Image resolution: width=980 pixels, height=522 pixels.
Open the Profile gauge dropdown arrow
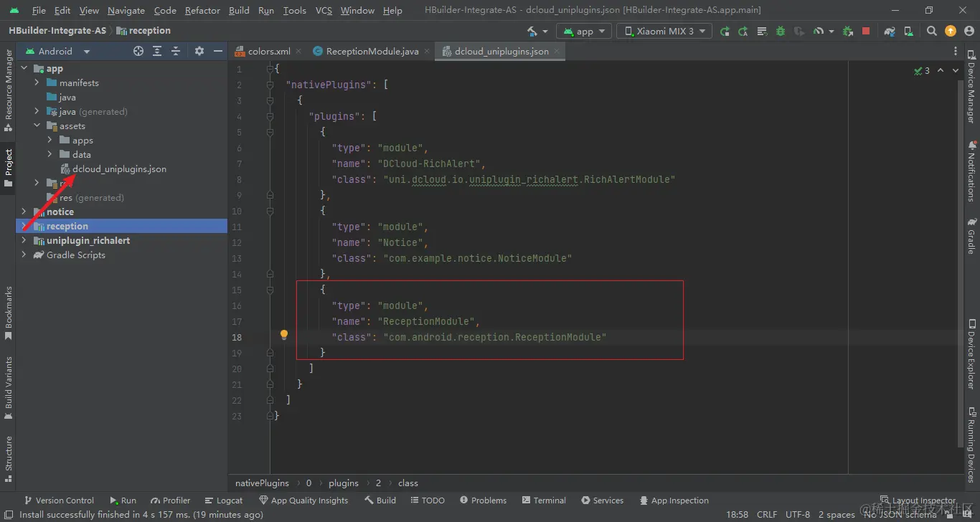pyautogui.click(x=831, y=32)
